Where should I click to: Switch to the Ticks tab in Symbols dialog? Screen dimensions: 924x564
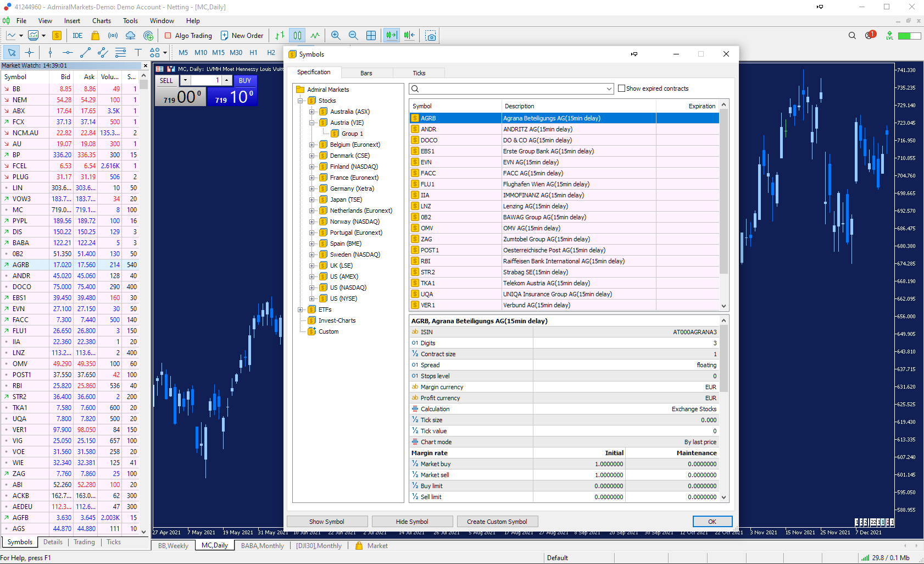tap(419, 73)
